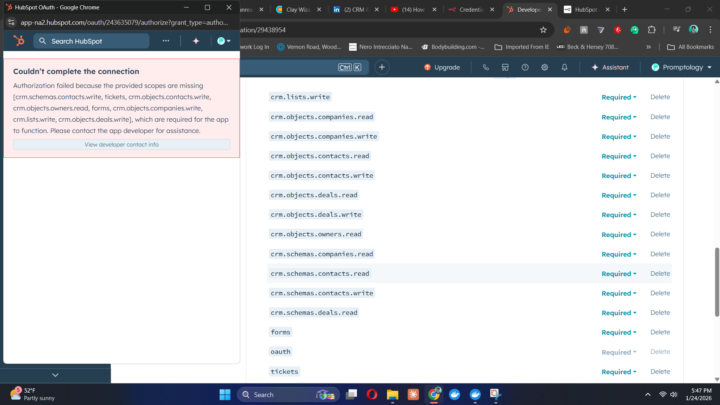Image resolution: width=720 pixels, height=405 pixels.
Task: Delete the crm.lists.write scope
Action: point(660,97)
